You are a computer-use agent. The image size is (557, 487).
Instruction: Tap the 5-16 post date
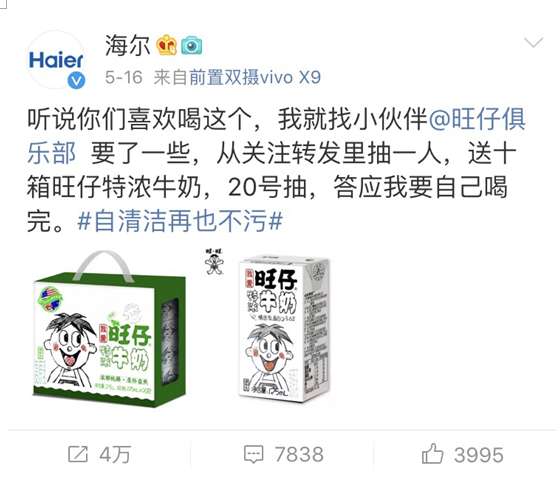124,77
